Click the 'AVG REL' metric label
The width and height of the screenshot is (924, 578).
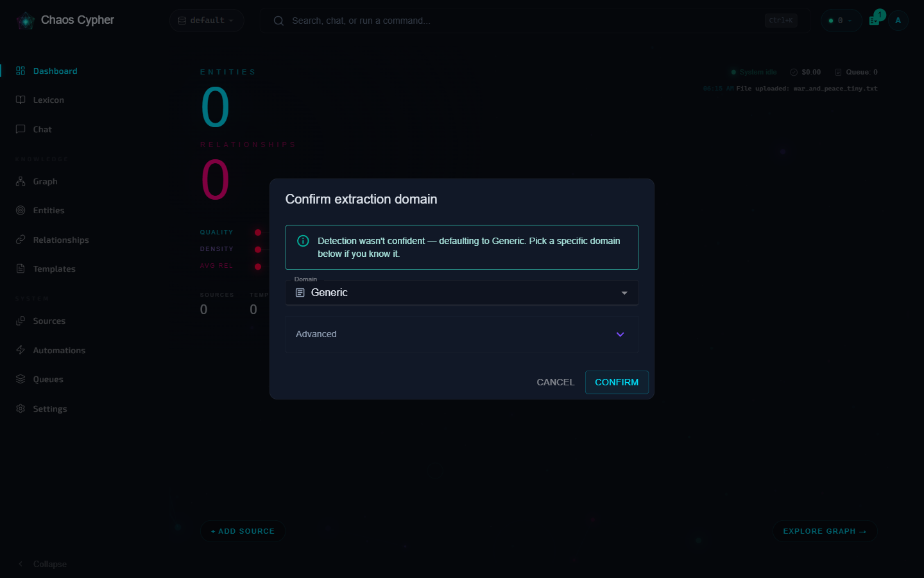(x=216, y=266)
